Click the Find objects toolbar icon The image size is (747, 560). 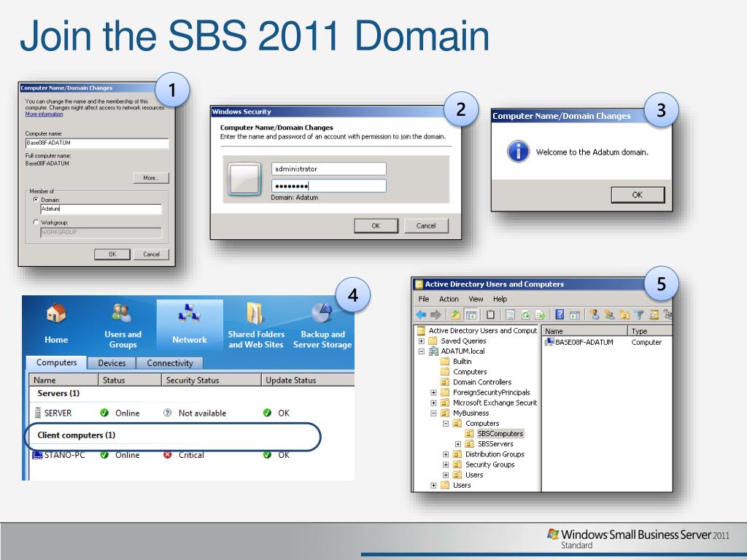654,315
